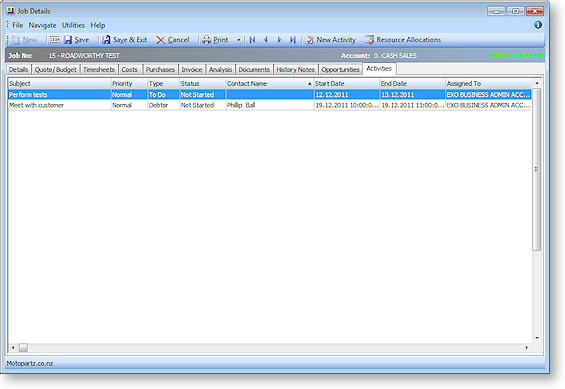Viewport: 565px width, 389px height.
Task: Sort by the Type column header
Action: click(164, 84)
